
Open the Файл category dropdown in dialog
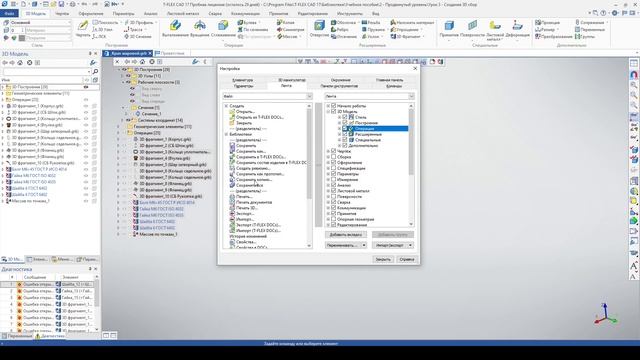pyautogui.click(x=309, y=96)
